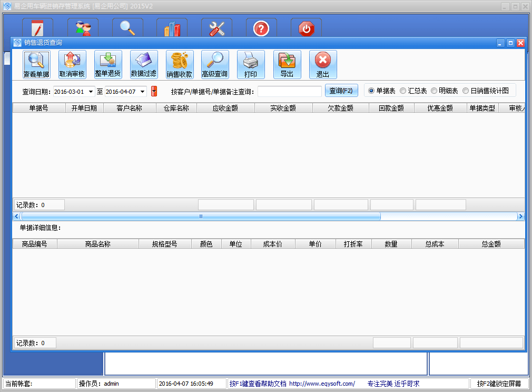Select the 汇总表 radio option
The image size is (532, 392).
(x=403, y=91)
